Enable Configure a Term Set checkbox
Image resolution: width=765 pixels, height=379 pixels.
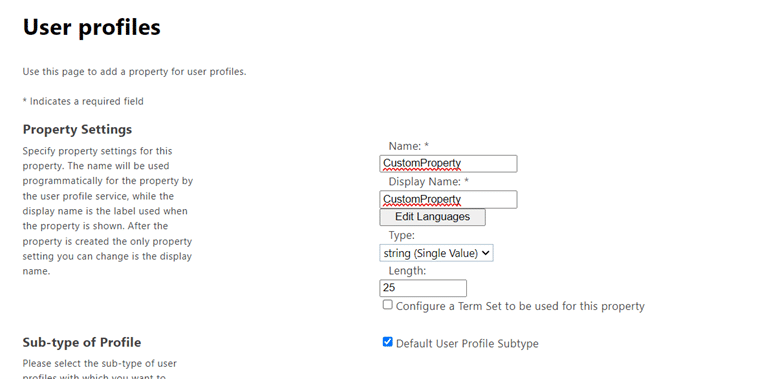click(387, 305)
